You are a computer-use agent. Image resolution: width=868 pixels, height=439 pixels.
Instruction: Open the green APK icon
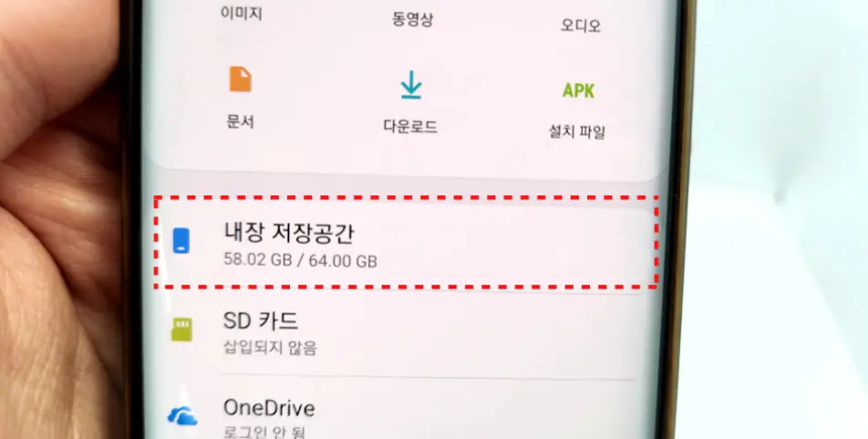(x=578, y=90)
